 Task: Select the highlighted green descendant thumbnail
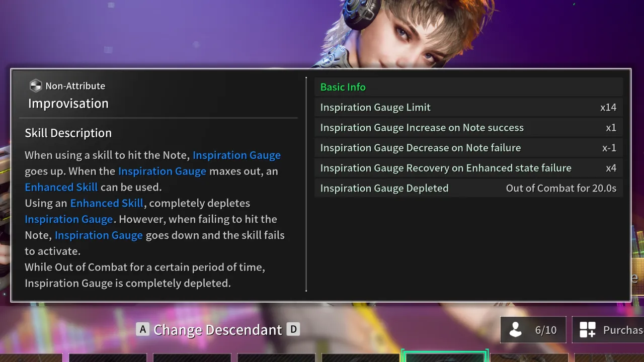coord(445,356)
